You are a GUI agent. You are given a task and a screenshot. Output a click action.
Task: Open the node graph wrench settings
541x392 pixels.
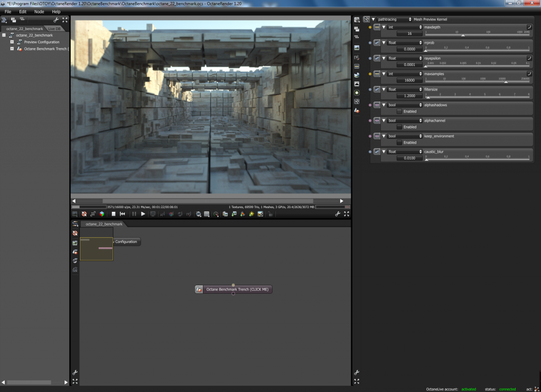click(x=75, y=372)
